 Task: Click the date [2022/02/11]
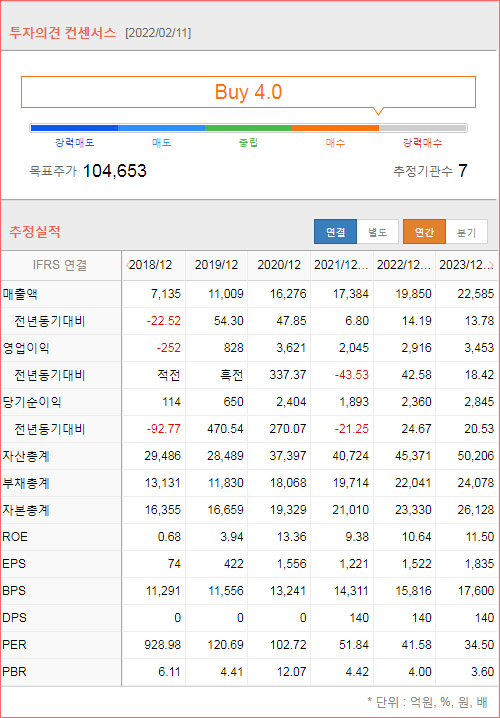(158, 33)
